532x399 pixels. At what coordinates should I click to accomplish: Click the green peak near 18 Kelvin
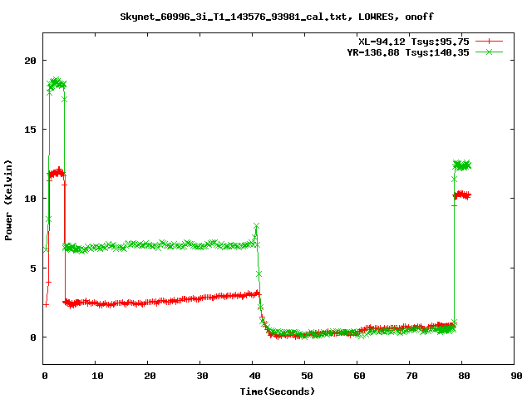click(57, 82)
